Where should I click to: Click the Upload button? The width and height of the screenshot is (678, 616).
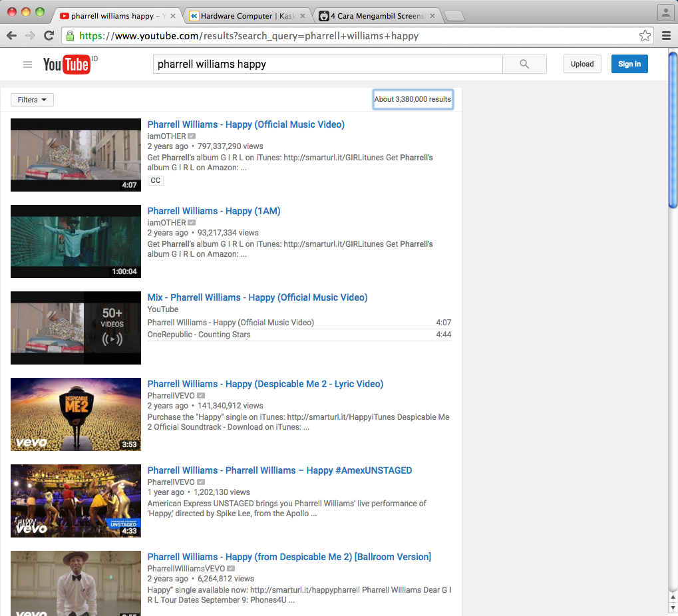click(582, 64)
